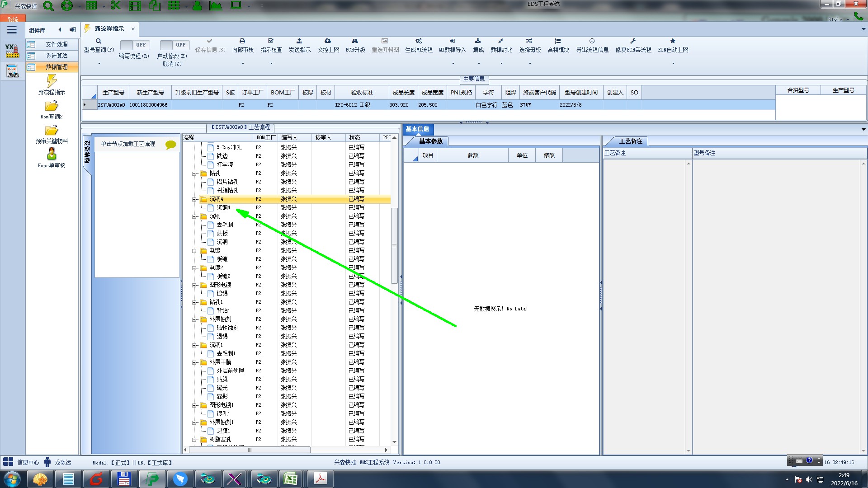Viewport: 868px width, 488px height.
Task: Click the 合拼模块 list icon
Action: (x=558, y=41)
